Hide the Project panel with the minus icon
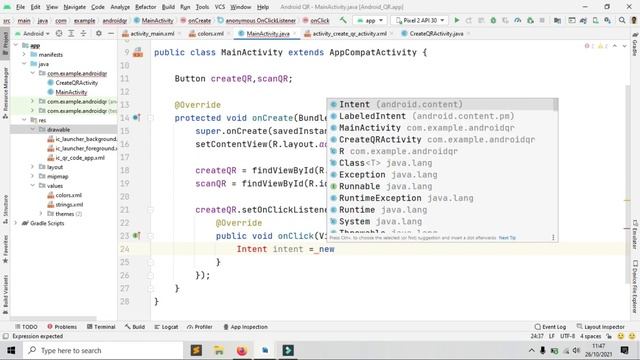This screenshot has width=640, height=360. 111,33
